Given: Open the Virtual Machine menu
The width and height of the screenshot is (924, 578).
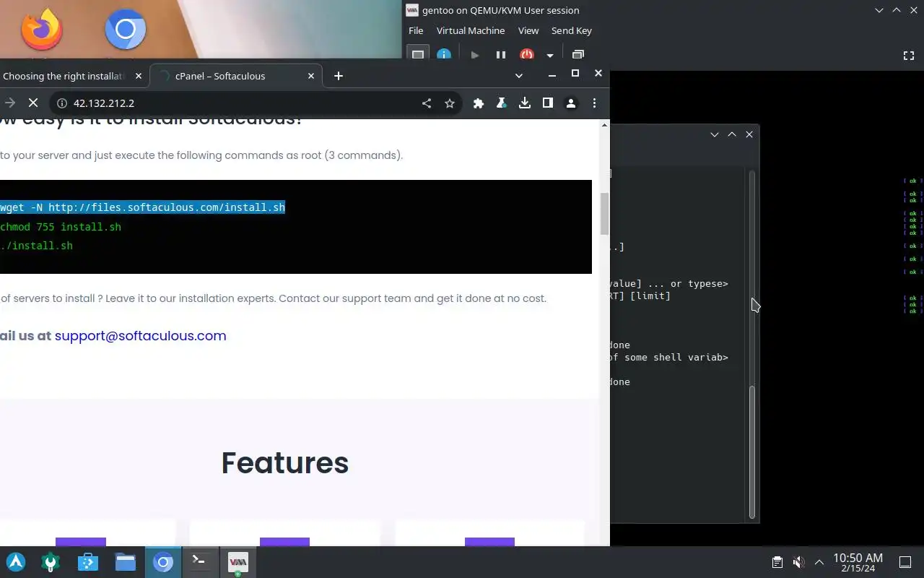Looking at the screenshot, I should (x=471, y=30).
